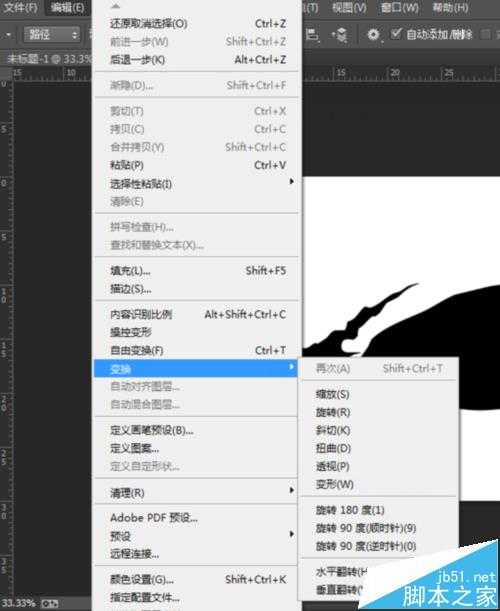The width and height of the screenshot is (500, 611).
Task: Click the 33.33% zoom field
Action: [18, 603]
